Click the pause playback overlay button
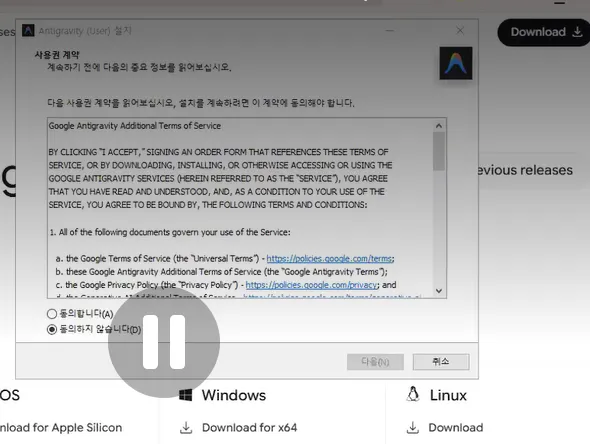 [164, 342]
